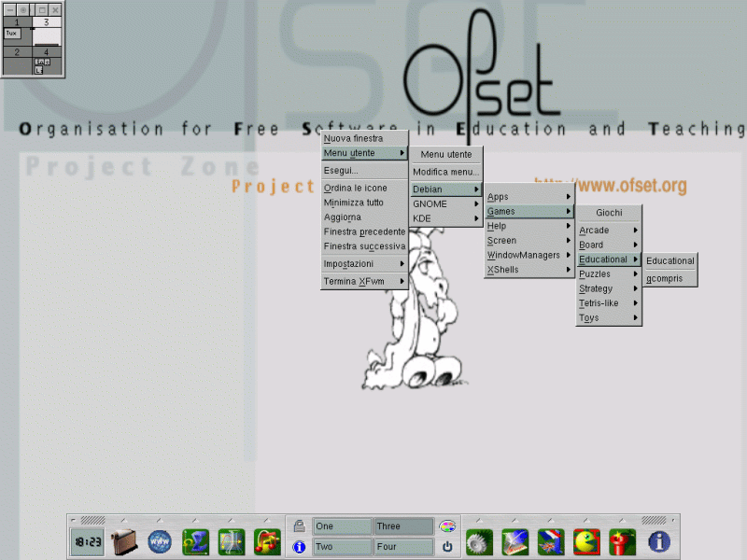Click the pager window's stick button
This screenshot has height=560, width=747.
coord(23,9)
